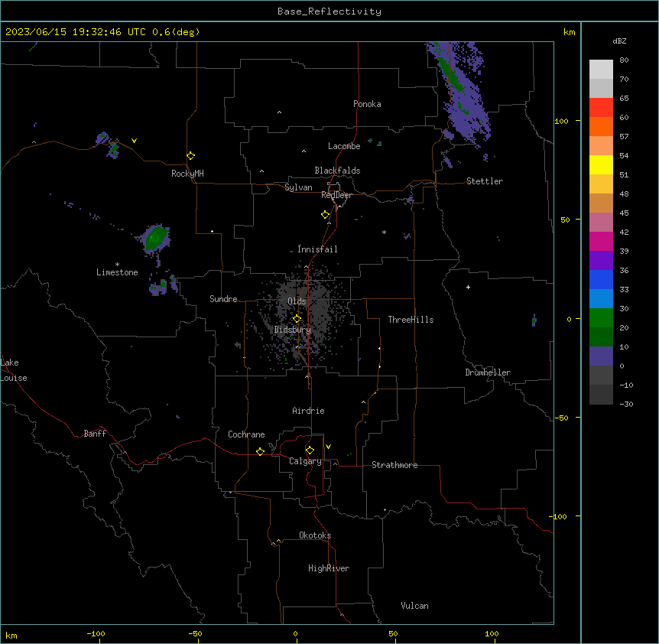The width and height of the screenshot is (659, 644).
Task: Pick the light gray 80-70 dBZ legend swatch
Action: [601, 70]
